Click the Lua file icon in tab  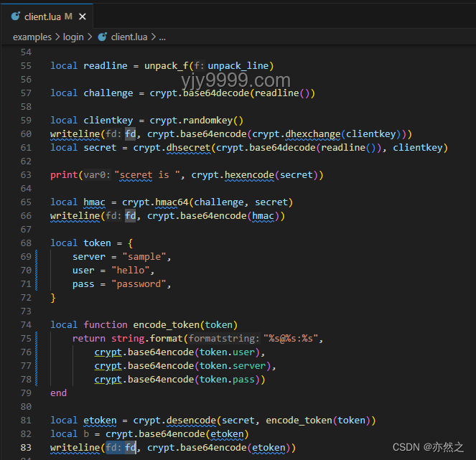pos(16,17)
